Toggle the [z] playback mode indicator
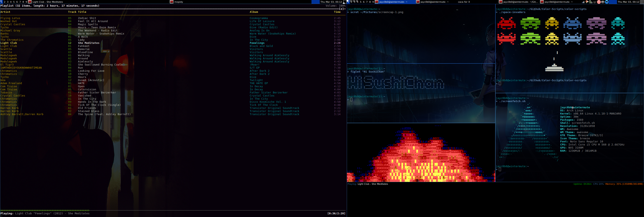Screen dimensions: 644x217 [342, 9]
